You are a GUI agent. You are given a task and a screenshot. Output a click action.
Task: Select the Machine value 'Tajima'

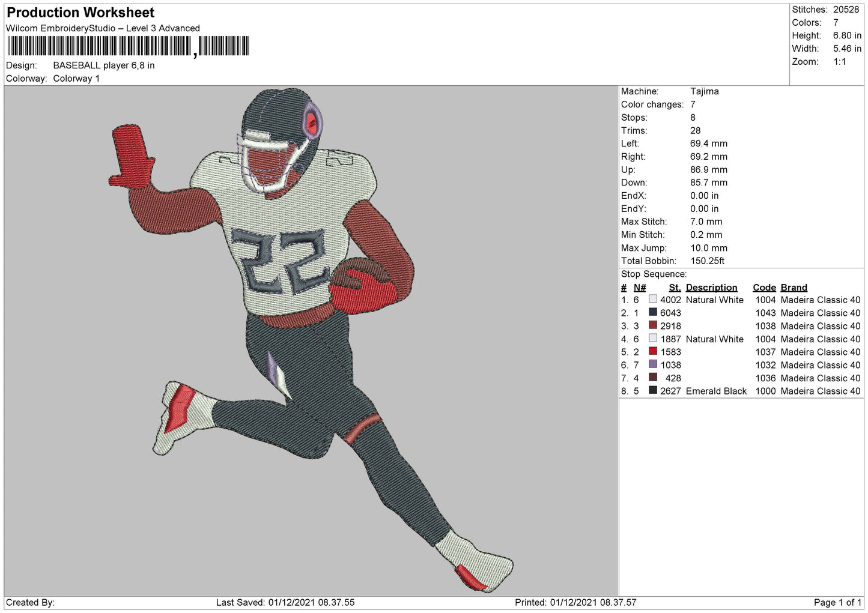tap(705, 91)
